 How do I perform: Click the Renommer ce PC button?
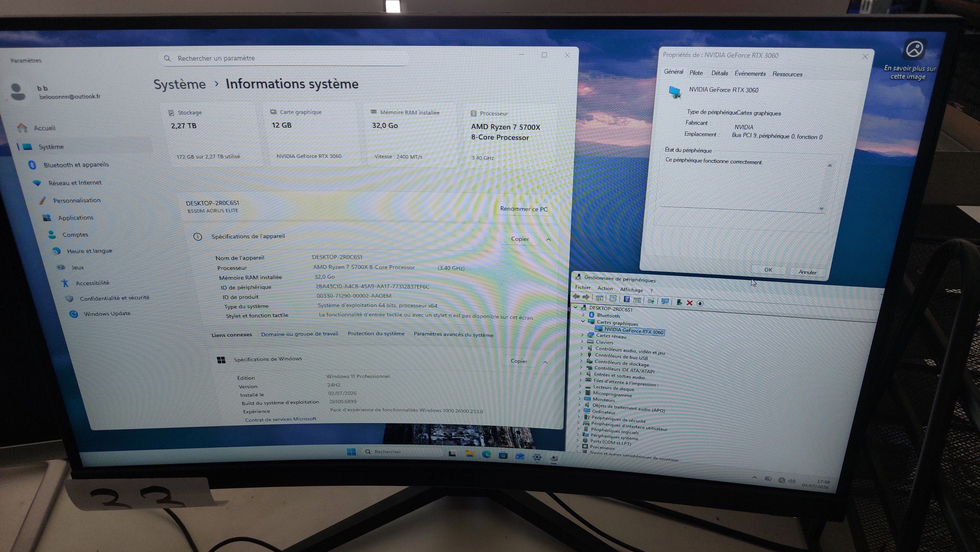pos(524,209)
